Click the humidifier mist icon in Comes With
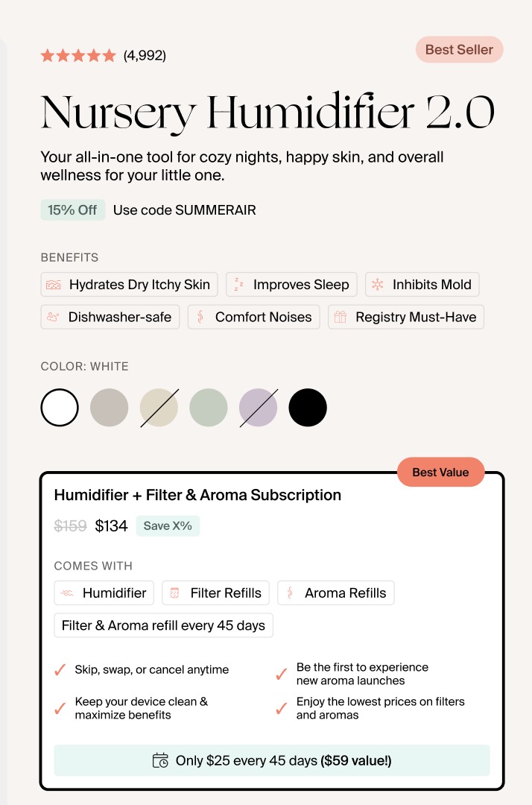 pos(67,593)
